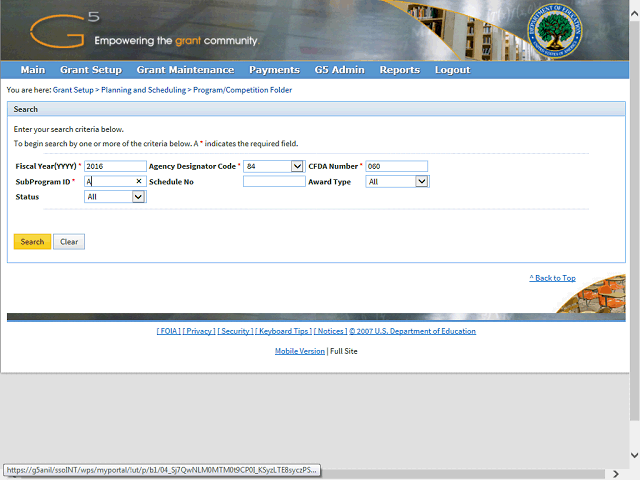Open the 2007 U.S. Department of Education link

(412, 331)
